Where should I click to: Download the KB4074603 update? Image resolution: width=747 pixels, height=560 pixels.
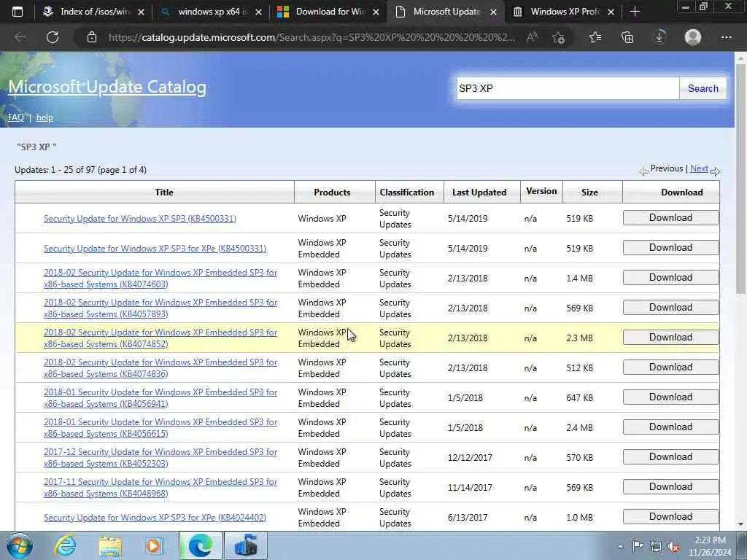tap(671, 278)
